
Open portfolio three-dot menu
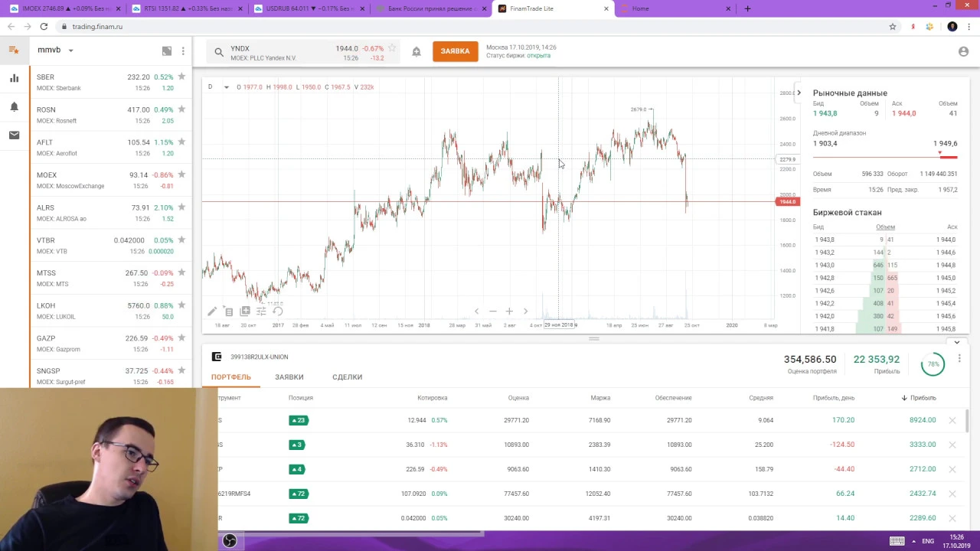pos(959,358)
